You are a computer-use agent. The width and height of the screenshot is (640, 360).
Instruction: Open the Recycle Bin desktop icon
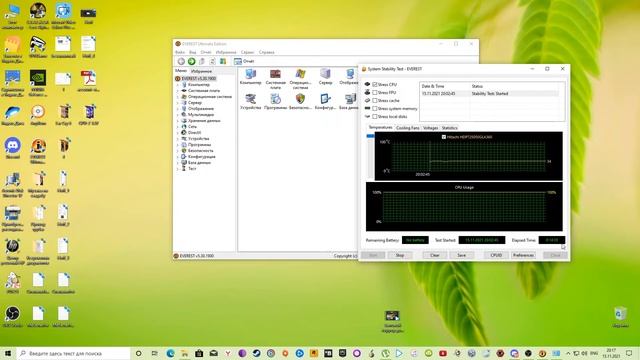coord(620,318)
